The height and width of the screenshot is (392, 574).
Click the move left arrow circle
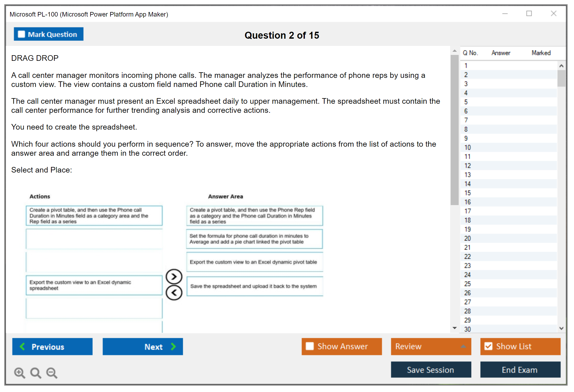174,293
